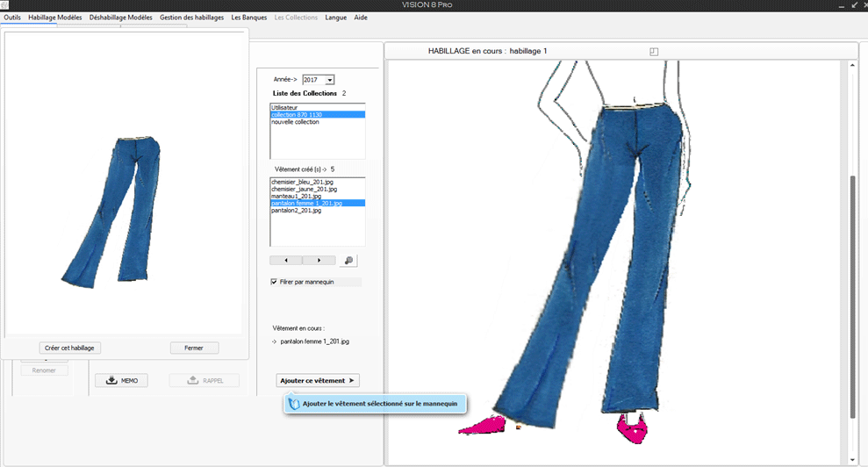Open the Année 2017 dropdown

[329, 80]
